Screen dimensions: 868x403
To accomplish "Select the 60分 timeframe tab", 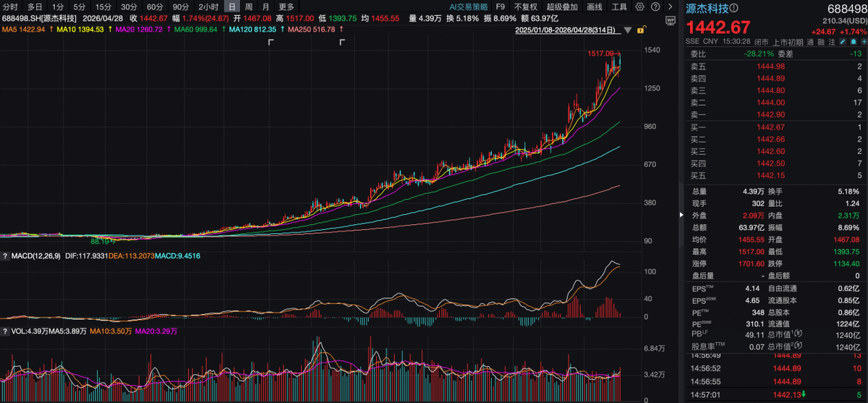I will pyautogui.click(x=154, y=7).
